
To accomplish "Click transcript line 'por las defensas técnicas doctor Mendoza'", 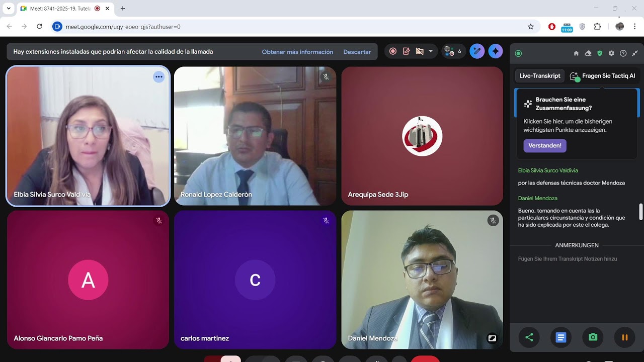I will (x=572, y=183).
